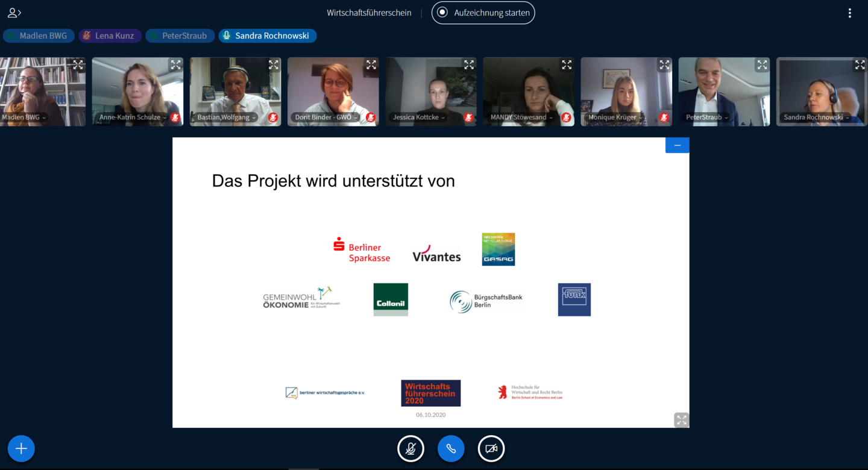Minimize the presentation with the dash button
868x470 pixels.
678,145
